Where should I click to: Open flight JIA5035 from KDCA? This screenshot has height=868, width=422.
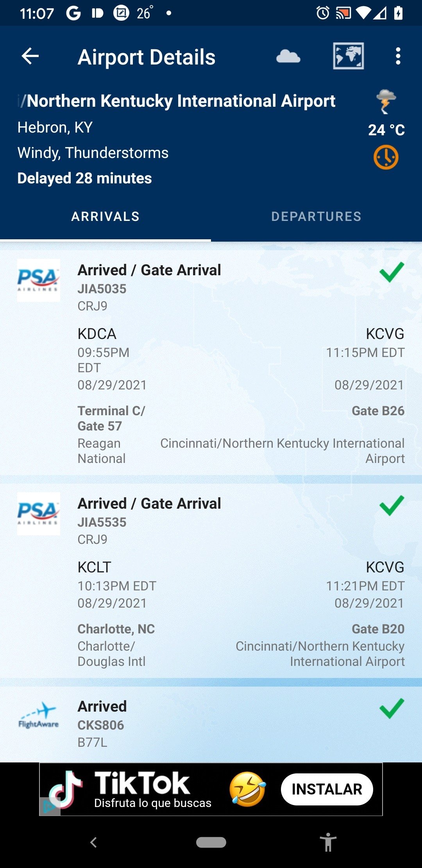(211, 362)
